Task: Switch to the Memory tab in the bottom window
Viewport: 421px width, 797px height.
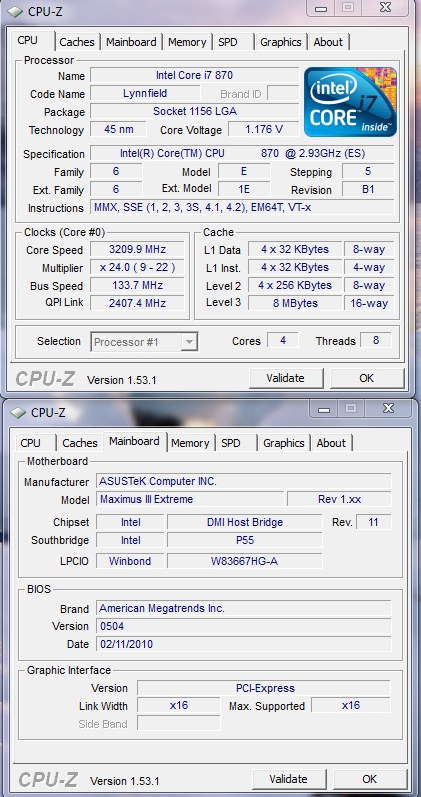Action: click(190, 443)
